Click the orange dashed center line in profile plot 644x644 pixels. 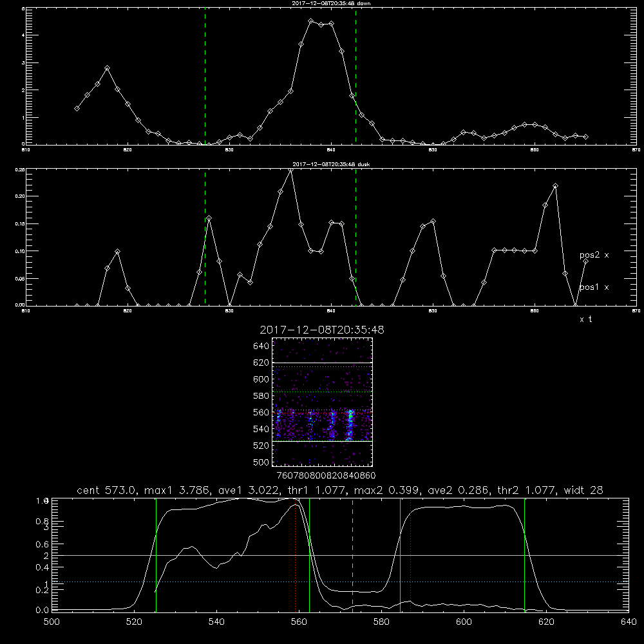[x=352, y=554]
